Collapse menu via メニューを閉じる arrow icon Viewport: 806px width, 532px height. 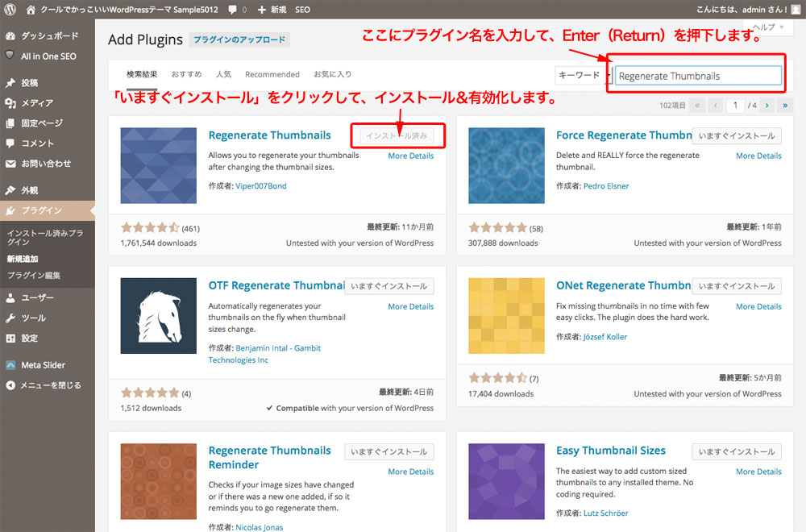coord(10,385)
